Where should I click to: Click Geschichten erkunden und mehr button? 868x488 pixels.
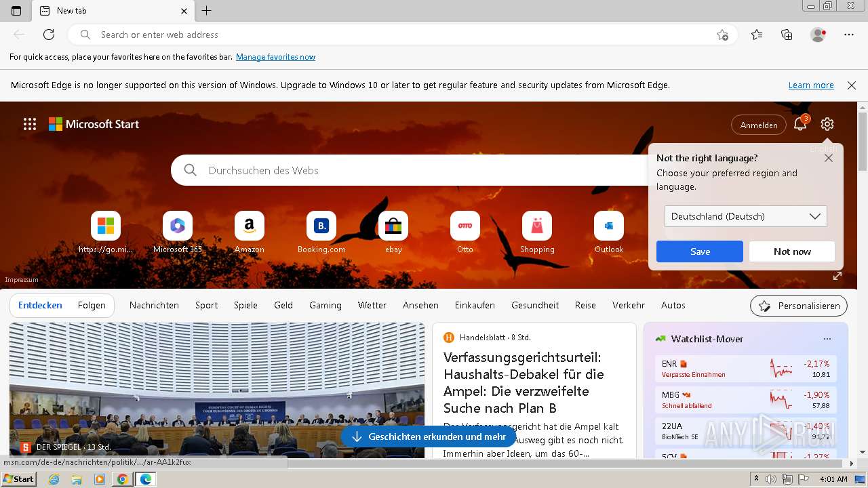429,436
